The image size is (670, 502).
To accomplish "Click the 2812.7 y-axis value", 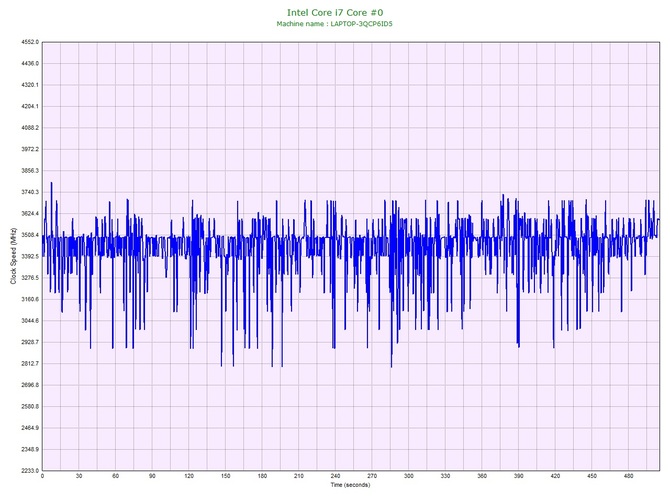I will 30,364.
